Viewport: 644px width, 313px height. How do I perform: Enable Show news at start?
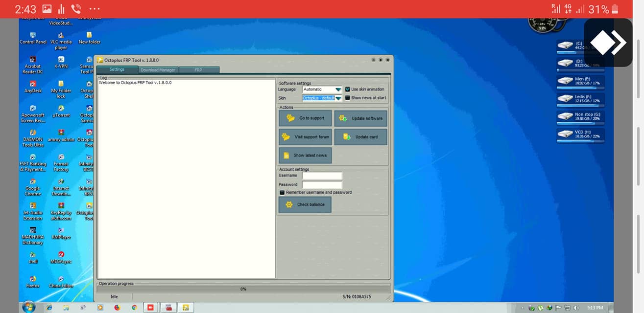(x=348, y=98)
